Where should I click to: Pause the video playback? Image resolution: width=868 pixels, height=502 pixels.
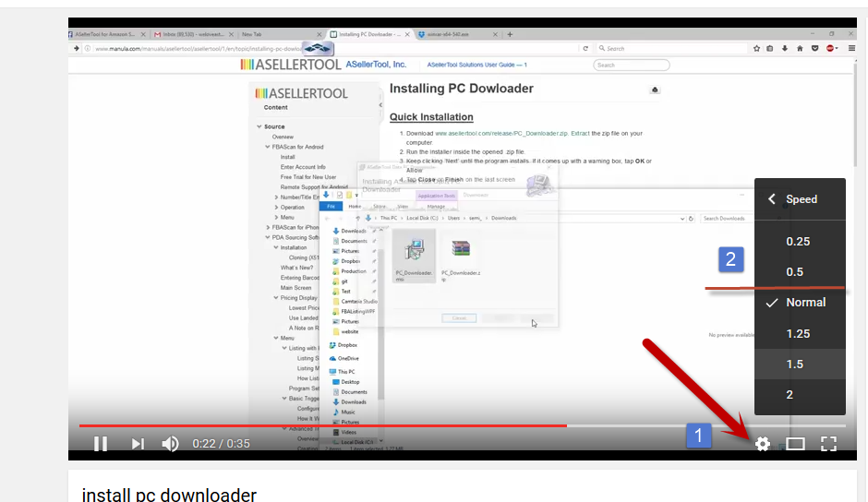tap(101, 443)
